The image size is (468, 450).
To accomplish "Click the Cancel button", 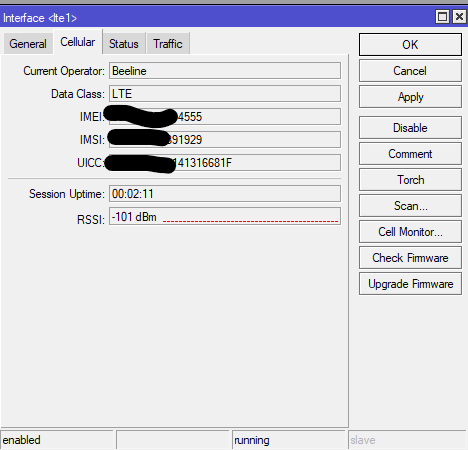I will coord(410,71).
